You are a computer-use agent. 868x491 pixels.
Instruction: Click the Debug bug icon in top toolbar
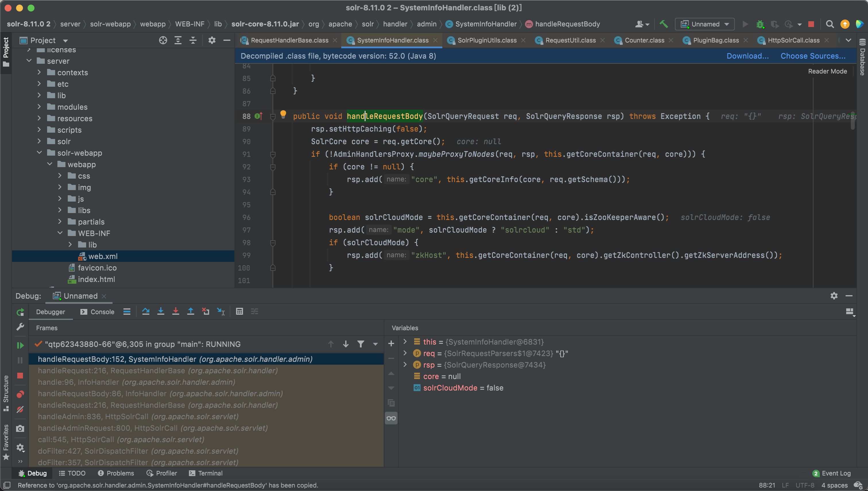point(760,24)
